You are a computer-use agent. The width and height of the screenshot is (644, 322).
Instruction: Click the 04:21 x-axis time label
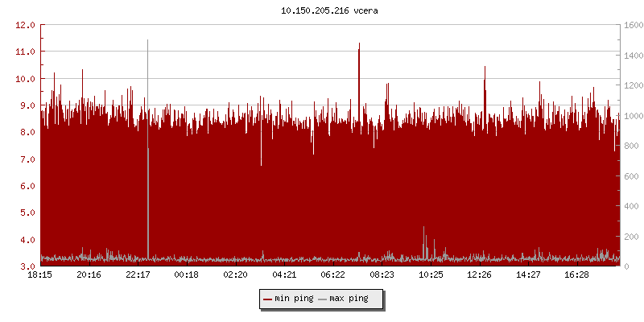pyautogui.click(x=284, y=275)
